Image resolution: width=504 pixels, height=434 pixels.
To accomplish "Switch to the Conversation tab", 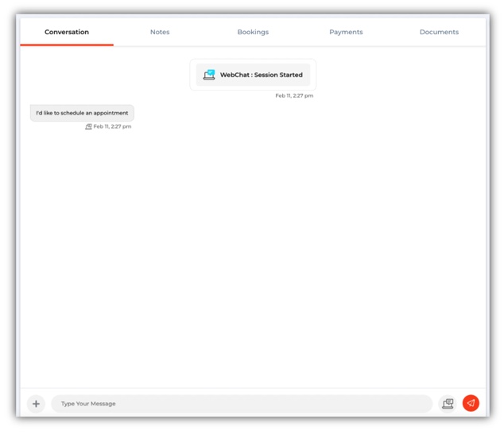I will coord(67,32).
